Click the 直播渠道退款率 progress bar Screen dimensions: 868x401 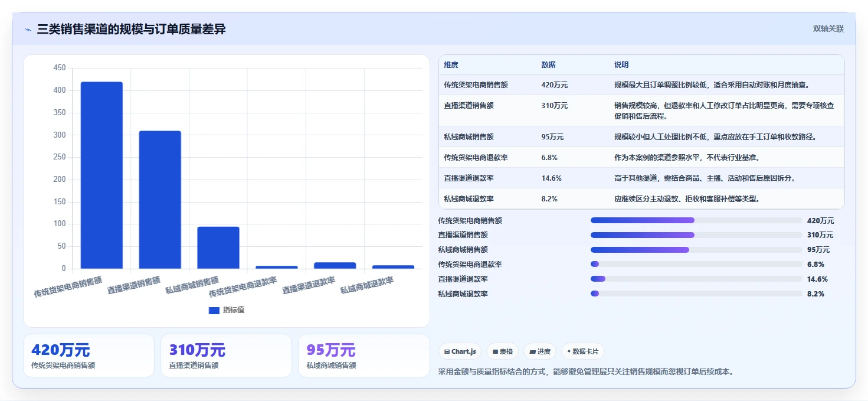(696, 279)
